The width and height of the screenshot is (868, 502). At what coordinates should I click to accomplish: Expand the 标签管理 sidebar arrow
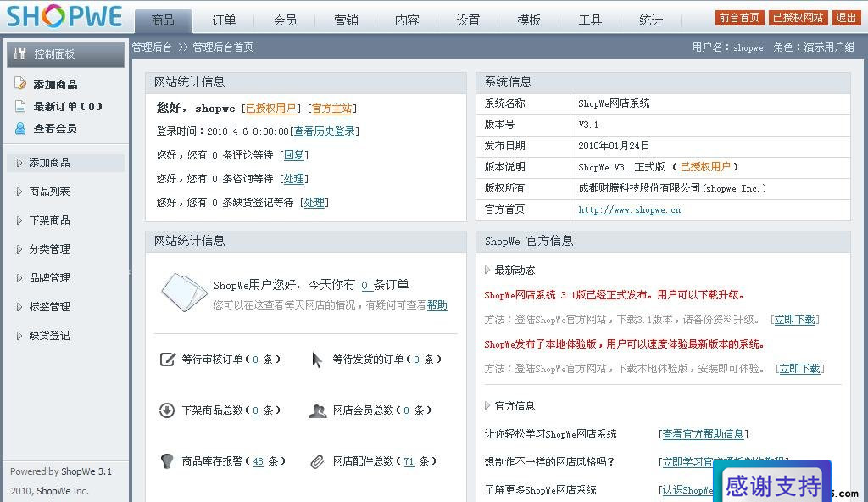coord(19,307)
